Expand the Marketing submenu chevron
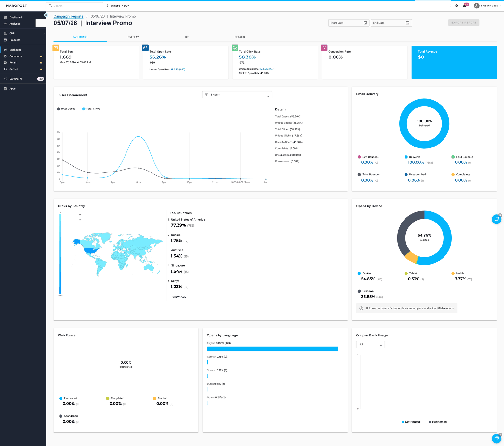Viewport: 504px width, 446px height. coord(44,50)
